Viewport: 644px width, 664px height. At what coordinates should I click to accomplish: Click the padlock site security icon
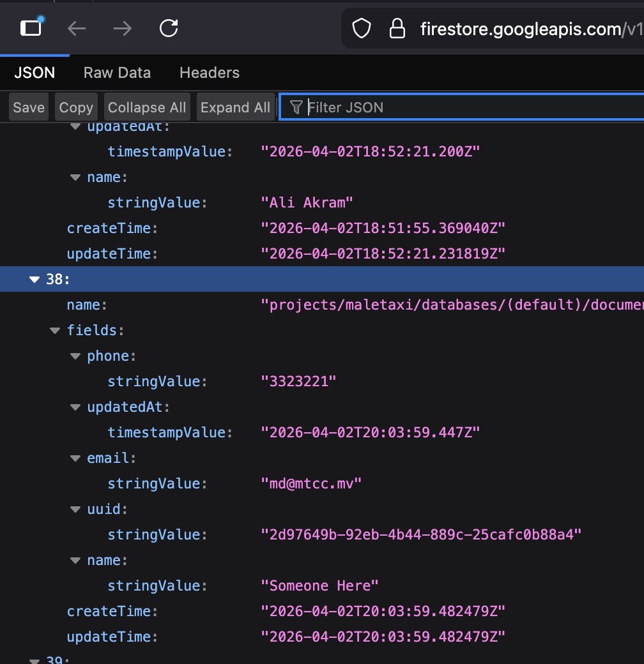pyautogui.click(x=397, y=29)
